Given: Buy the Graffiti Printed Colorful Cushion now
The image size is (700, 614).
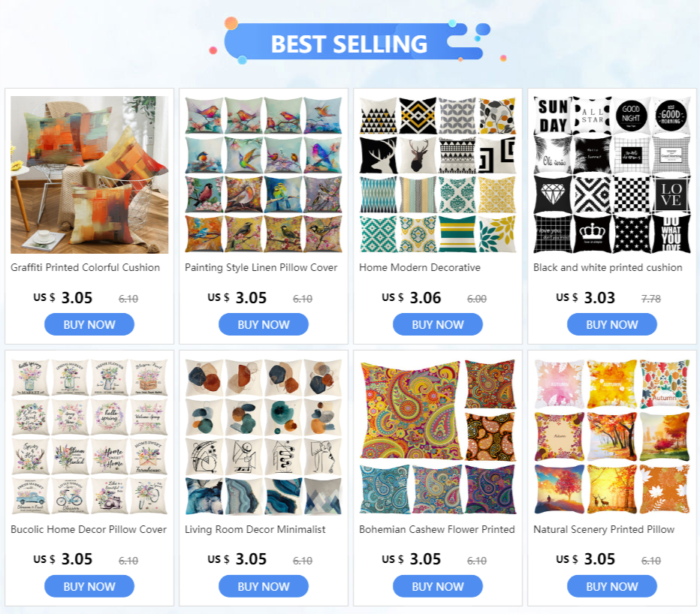Looking at the screenshot, I should coord(89,324).
